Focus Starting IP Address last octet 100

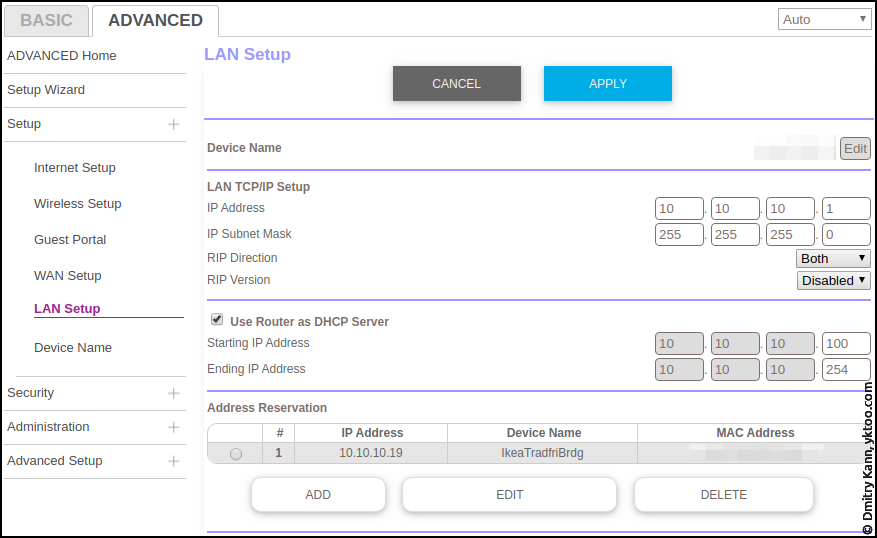(x=846, y=343)
